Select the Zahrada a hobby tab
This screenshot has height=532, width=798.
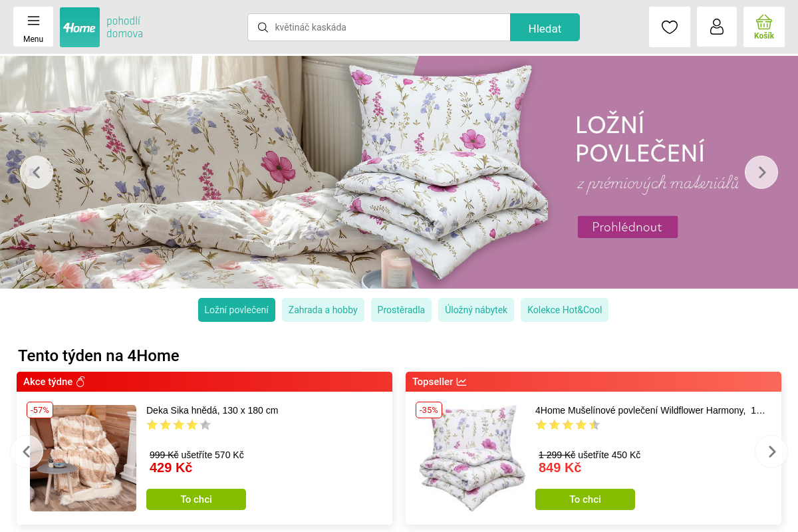323,310
